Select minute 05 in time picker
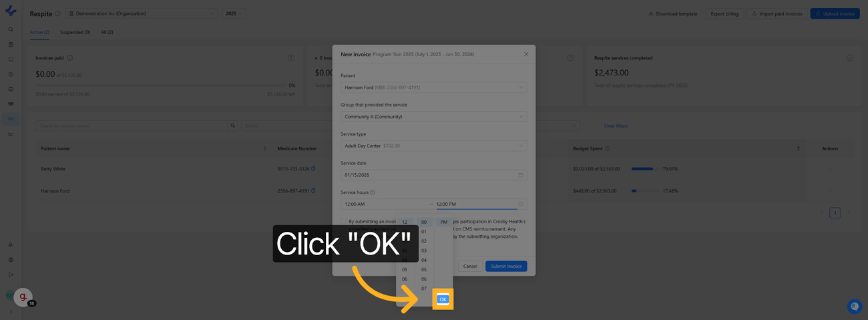868x320 pixels. click(424, 270)
